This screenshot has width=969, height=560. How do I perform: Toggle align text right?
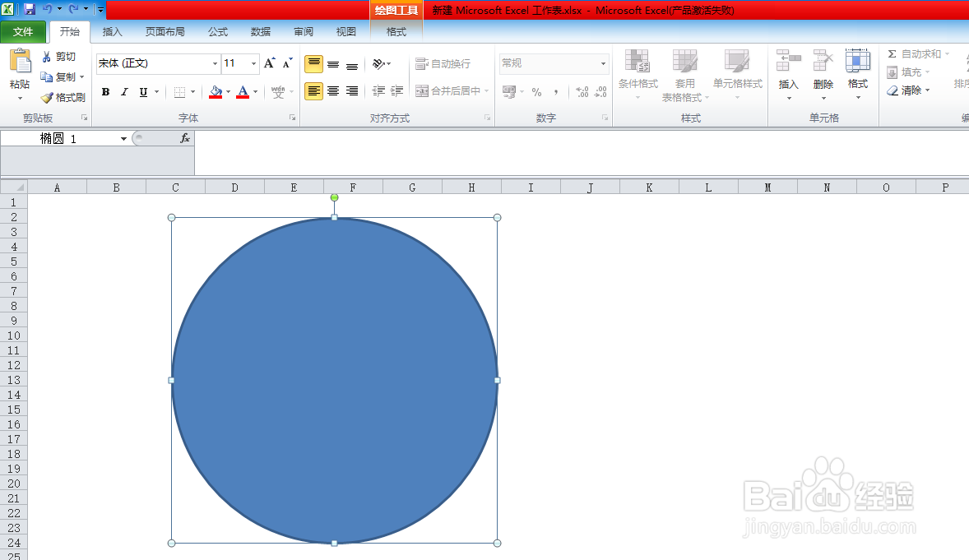(x=351, y=90)
